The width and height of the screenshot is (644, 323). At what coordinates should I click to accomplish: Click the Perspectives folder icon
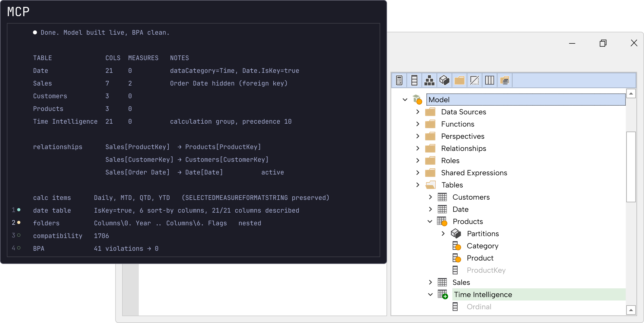[x=430, y=136]
